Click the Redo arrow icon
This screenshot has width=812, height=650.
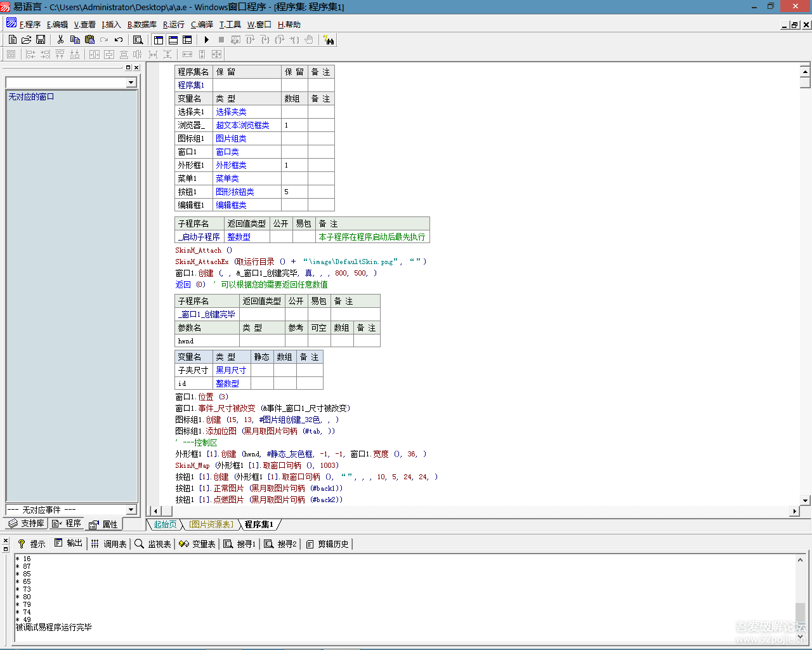[x=104, y=39]
